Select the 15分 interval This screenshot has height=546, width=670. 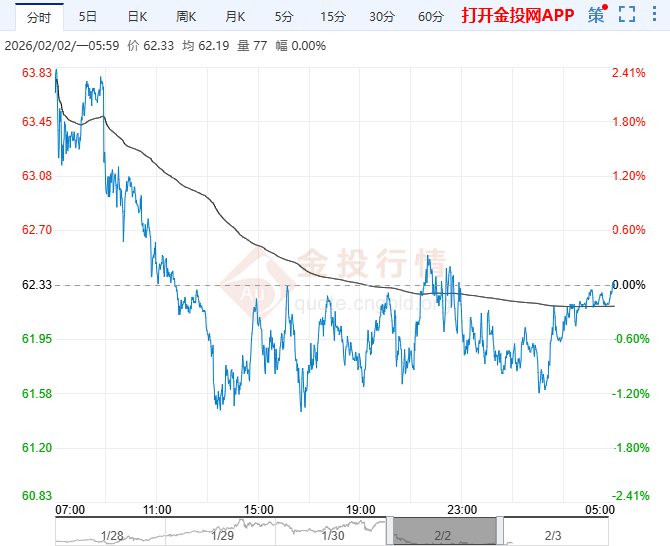pos(332,16)
